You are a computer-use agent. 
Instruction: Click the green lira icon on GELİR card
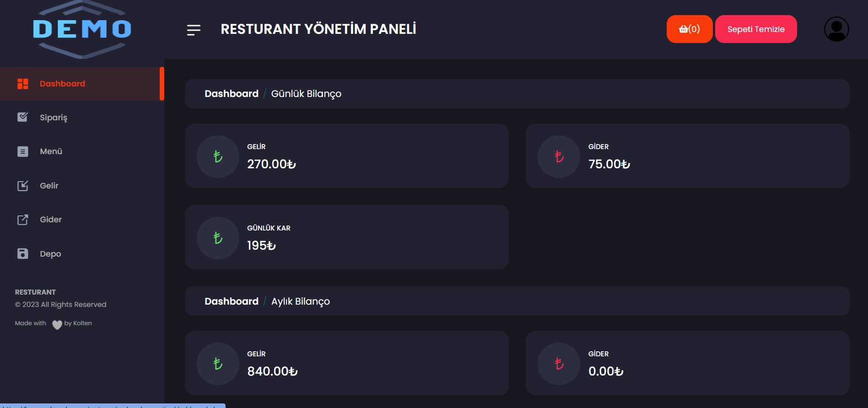[218, 156]
